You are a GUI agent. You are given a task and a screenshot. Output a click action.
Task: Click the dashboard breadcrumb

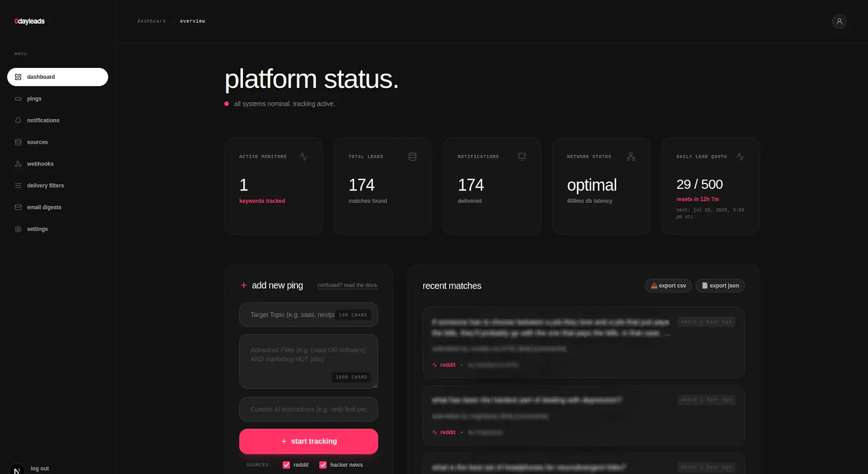tap(151, 21)
